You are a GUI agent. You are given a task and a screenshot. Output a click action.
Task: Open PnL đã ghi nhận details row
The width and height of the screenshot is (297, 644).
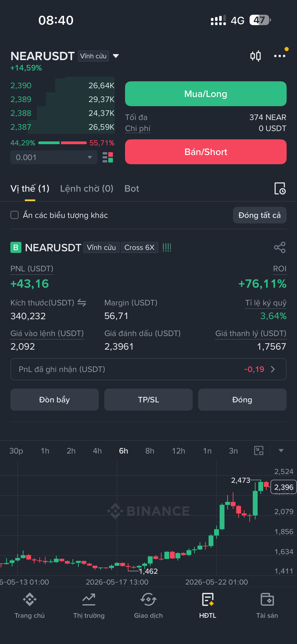148,369
